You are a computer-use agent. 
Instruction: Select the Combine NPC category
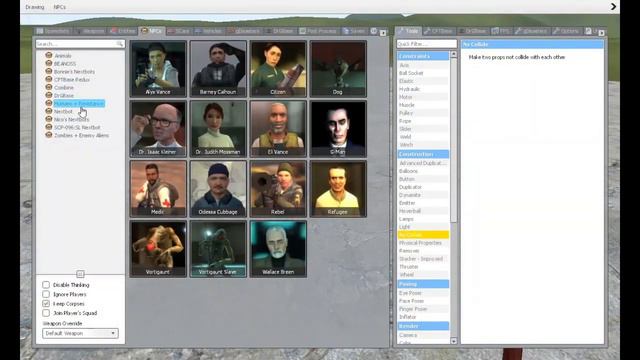(64, 87)
